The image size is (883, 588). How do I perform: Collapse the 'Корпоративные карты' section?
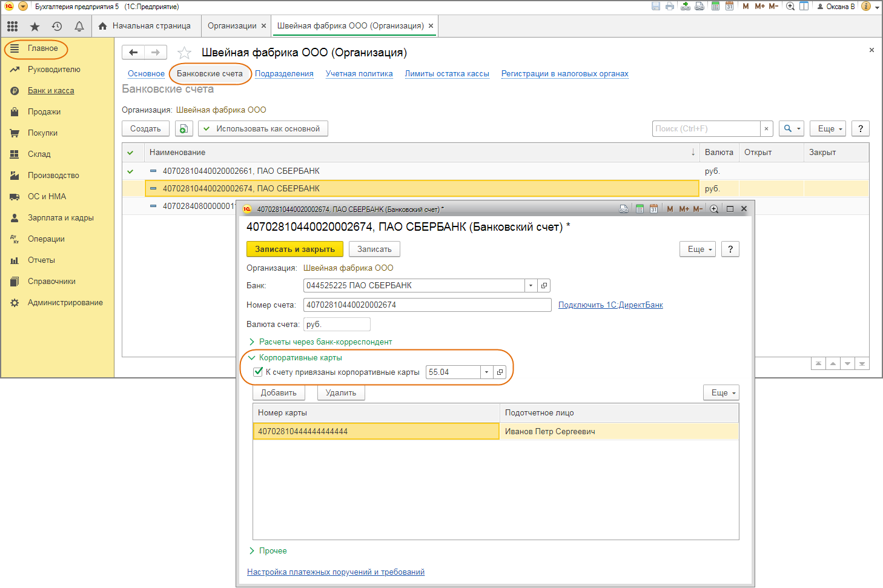pyautogui.click(x=300, y=358)
